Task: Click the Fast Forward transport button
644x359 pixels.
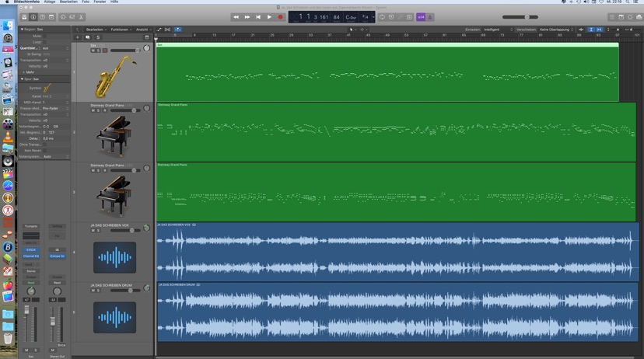Action: tap(247, 17)
